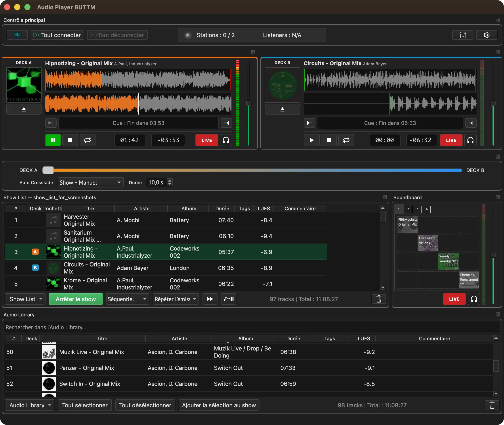Pause playback on Deck A
504x425 pixels.
pyautogui.click(x=53, y=140)
